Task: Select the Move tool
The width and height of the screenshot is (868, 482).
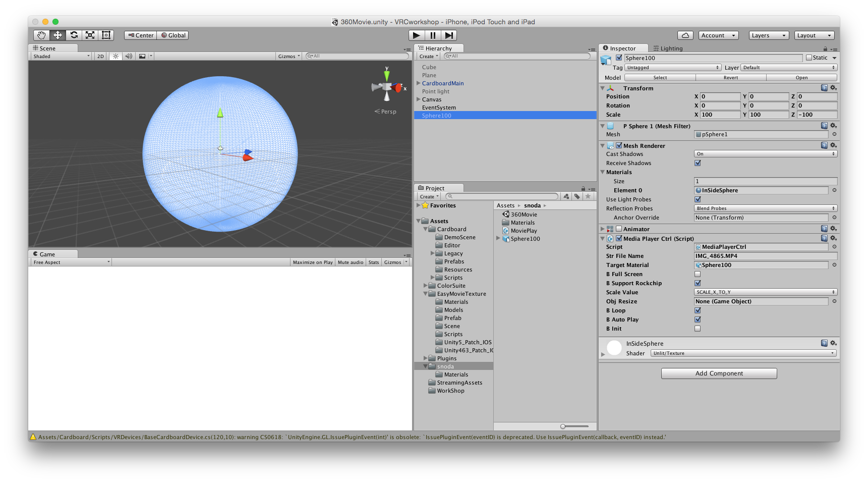Action: tap(58, 35)
